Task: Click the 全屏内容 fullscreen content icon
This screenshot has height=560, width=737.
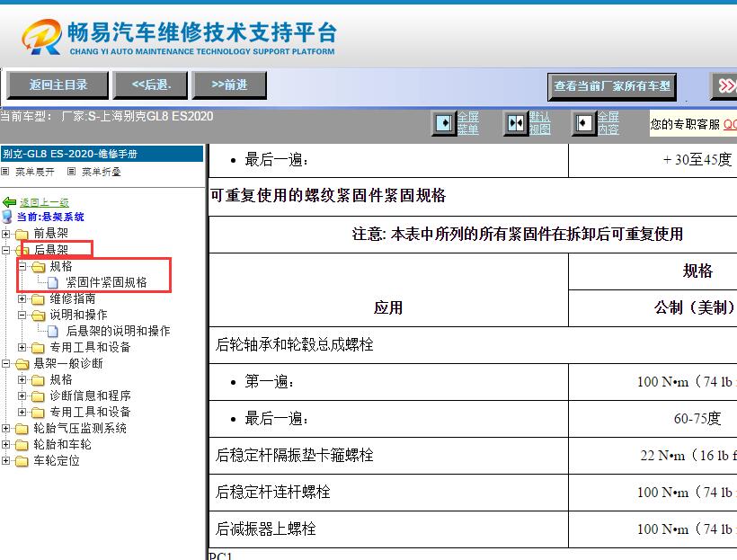Action: coord(584,124)
